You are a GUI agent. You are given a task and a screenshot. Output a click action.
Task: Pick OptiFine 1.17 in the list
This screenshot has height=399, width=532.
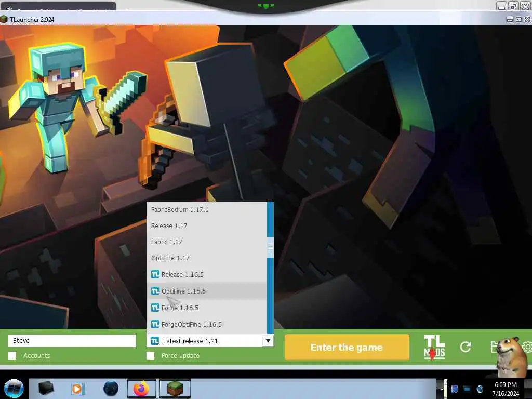[207, 258]
